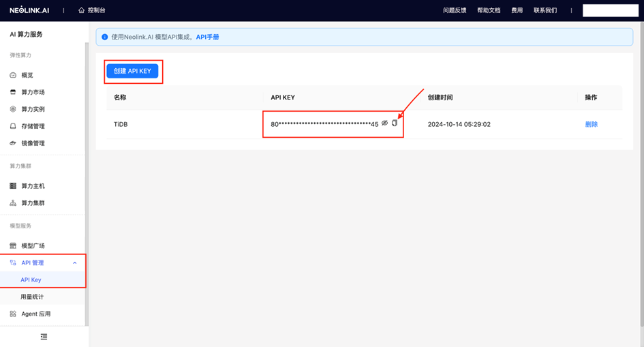Screen dimensions: 644x347
Task: Click the 弹性算力 section label
Action: pos(20,55)
